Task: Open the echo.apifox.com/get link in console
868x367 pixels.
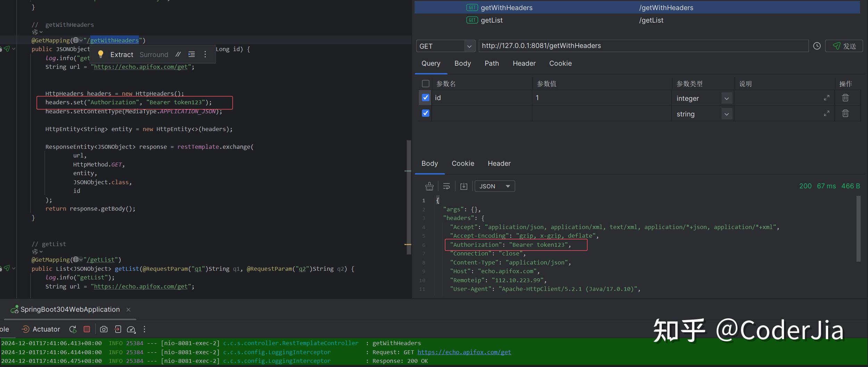Action: click(x=464, y=352)
